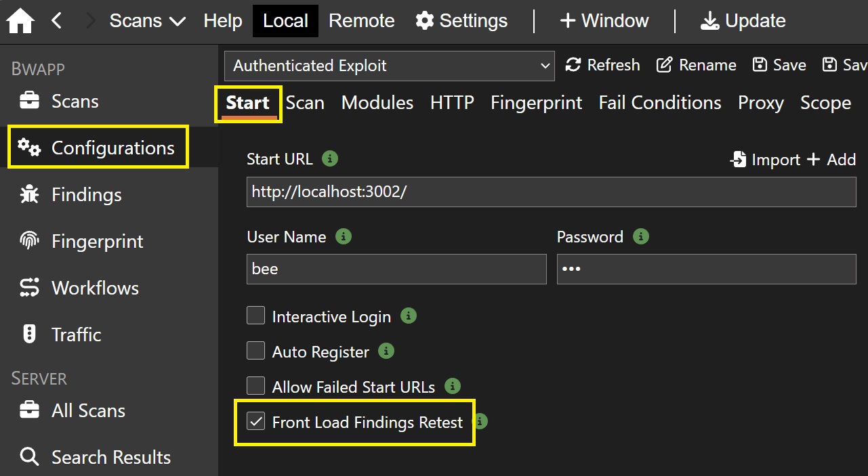868x476 pixels.
Task: Open the Fail Conditions tab
Action: pos(660,103)
